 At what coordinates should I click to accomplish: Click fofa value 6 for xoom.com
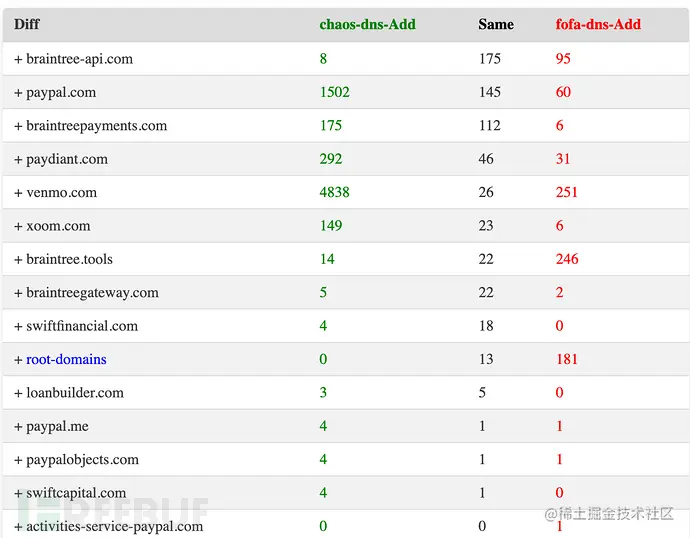(560, 226)
